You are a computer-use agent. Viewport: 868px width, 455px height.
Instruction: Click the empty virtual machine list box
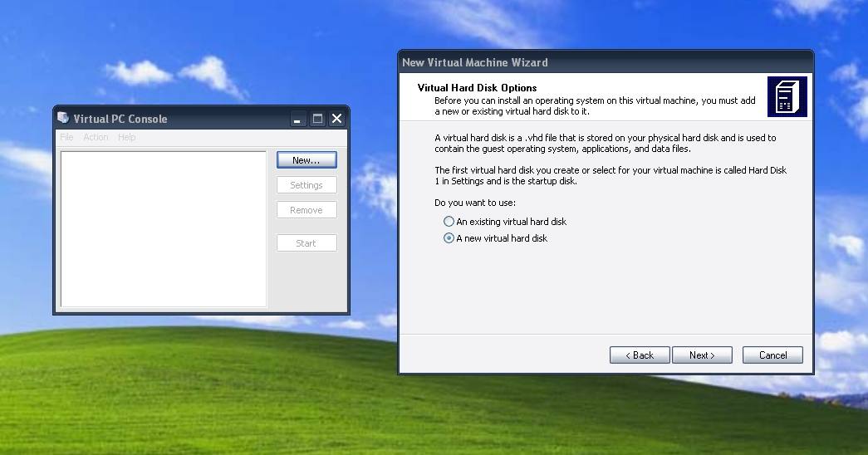click(x=164, y=228)
